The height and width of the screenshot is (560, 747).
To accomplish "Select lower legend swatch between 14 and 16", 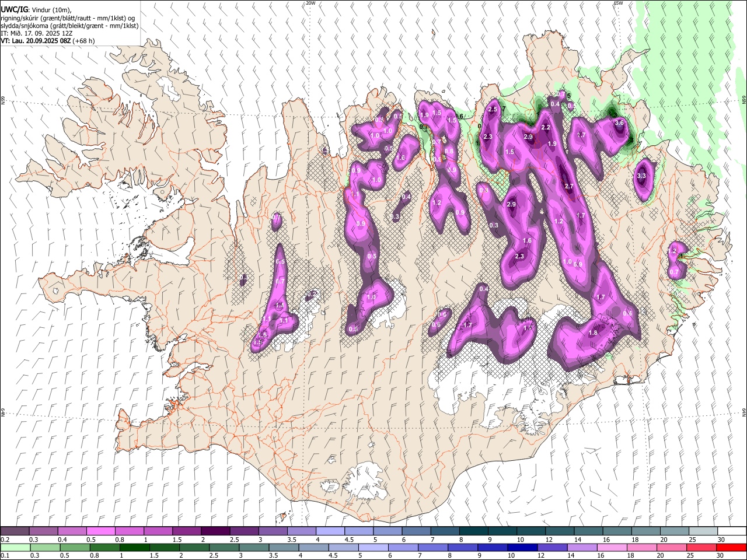I will click(582, 547).
